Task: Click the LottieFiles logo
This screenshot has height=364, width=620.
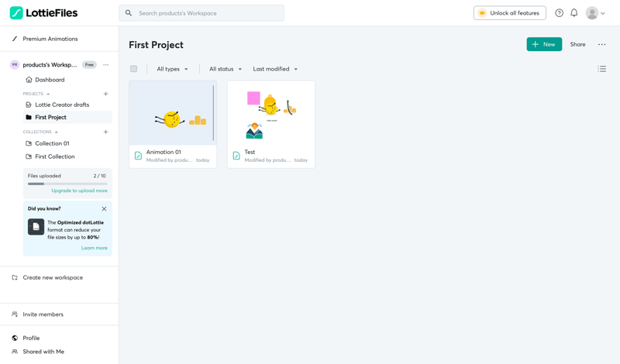Action: click(43, 12)
